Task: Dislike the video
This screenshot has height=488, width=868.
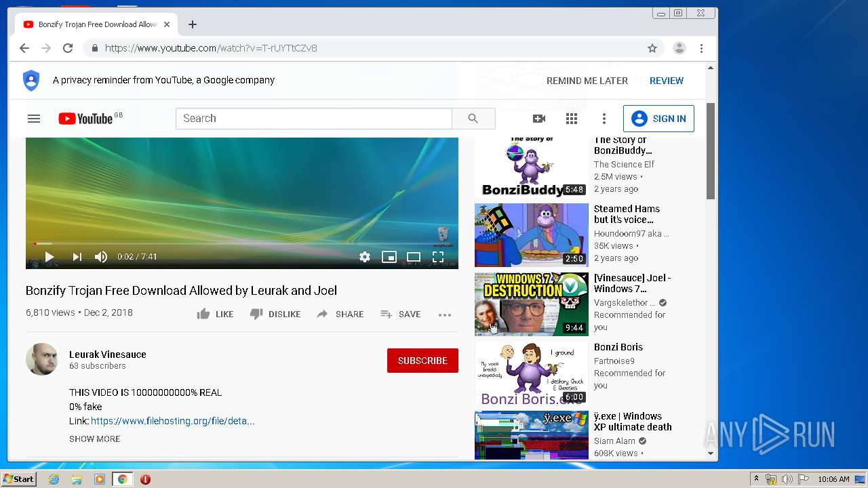Action: tap(275, 314)
